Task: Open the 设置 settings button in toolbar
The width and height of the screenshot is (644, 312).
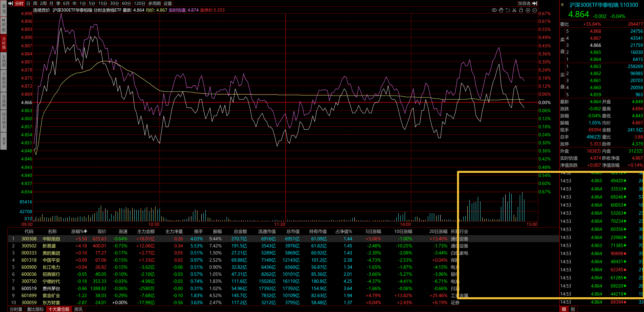Action: point(168,3)
